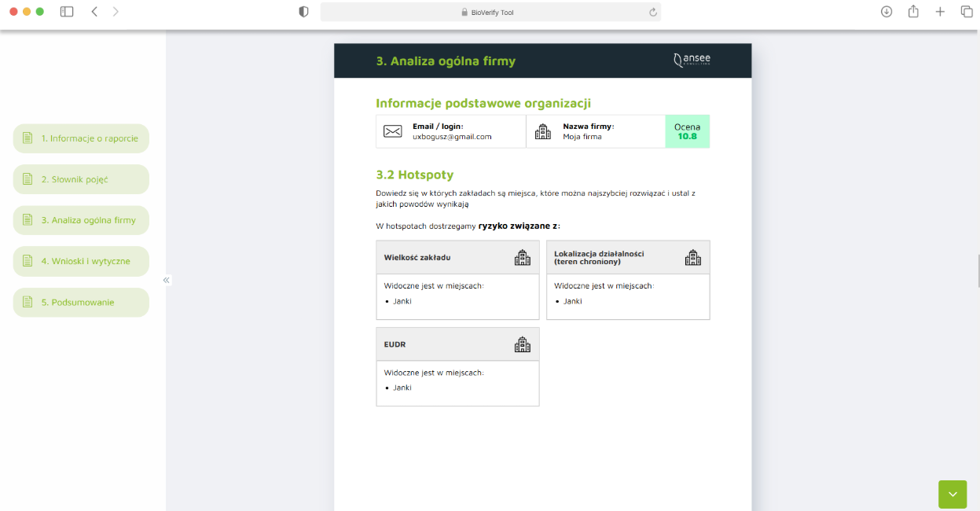The height and width of the screenshot is (511, 980).
Task: Click the privacy shield icon
Action: tap(304, 12)
